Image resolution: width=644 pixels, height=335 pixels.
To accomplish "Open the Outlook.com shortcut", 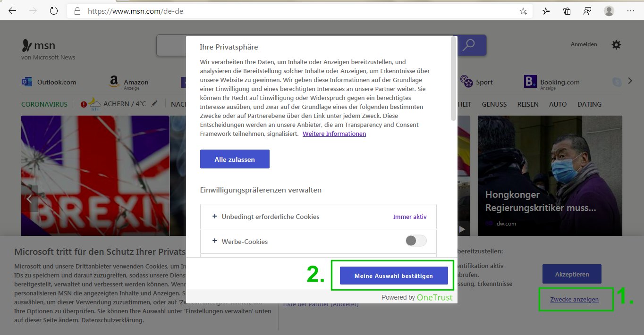I will click(49, 82).
